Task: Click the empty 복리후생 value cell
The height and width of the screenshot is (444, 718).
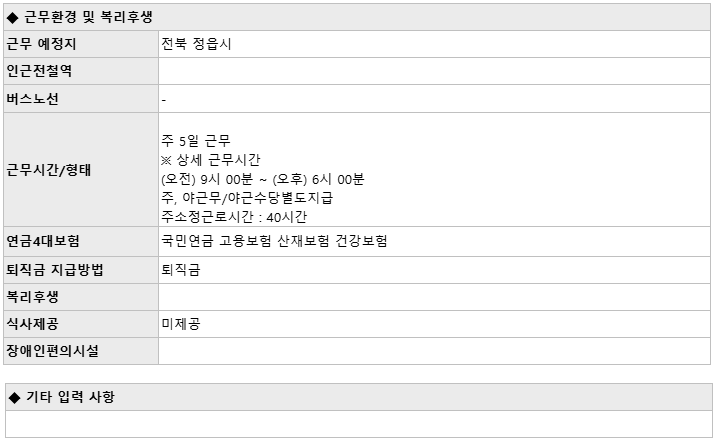Action: click(434, 297)
